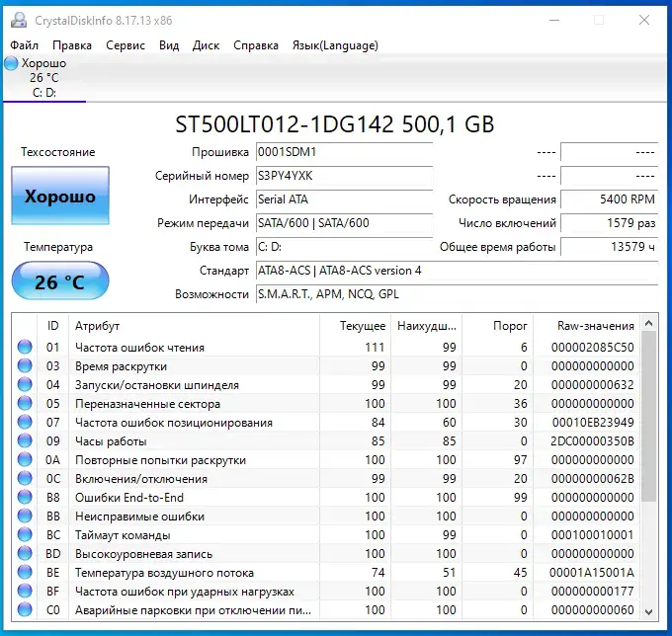Click the total hours value 13579 ч
Viewport: 672px width, 636px height.
coord(609,247)
